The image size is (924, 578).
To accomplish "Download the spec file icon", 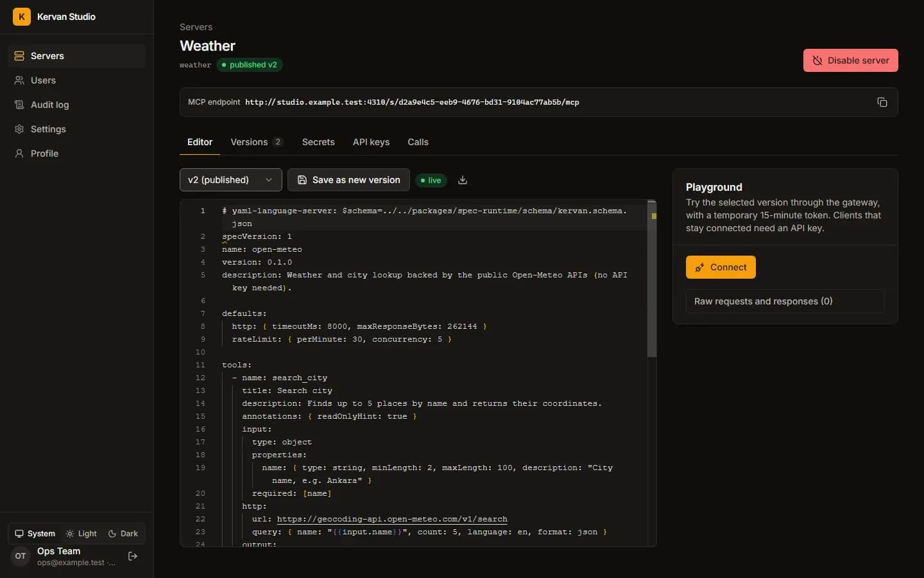I will tap(463, 180).
